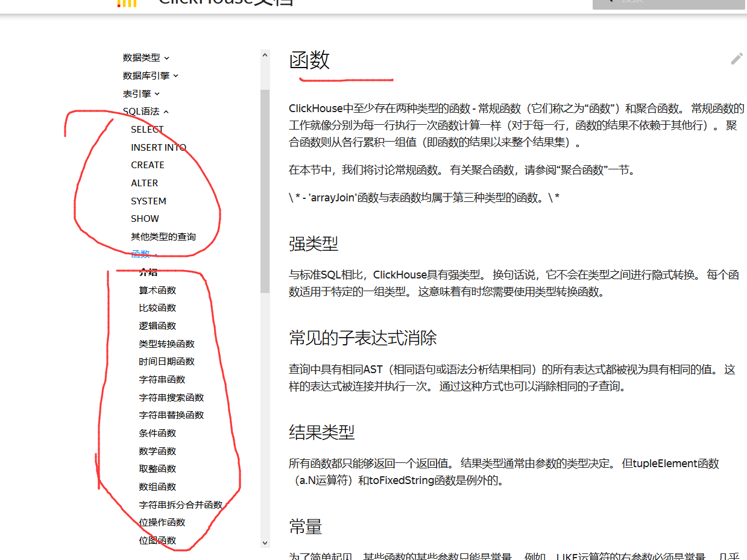
Task: Open the 算术函数 page
Action: point(157,291)
